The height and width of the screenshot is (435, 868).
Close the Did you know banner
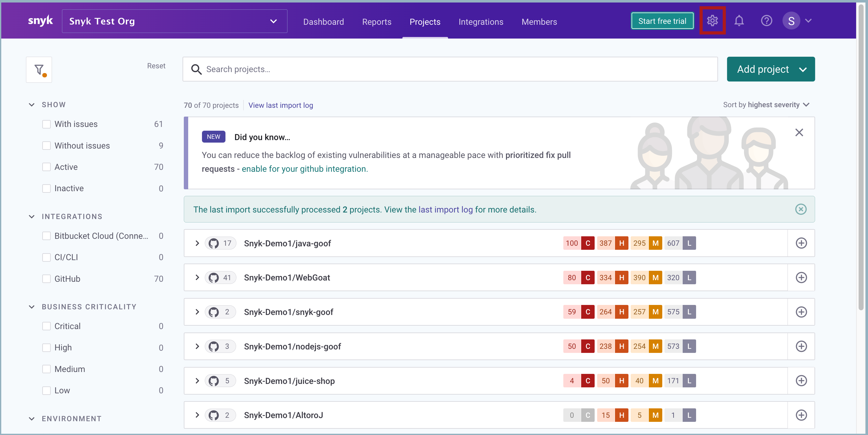(799, 133)
